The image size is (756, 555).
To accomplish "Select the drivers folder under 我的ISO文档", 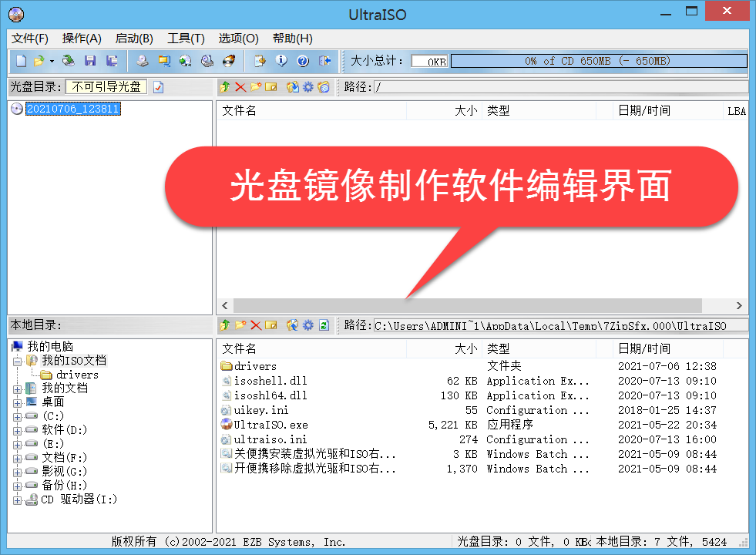I will tap(77, 375).
